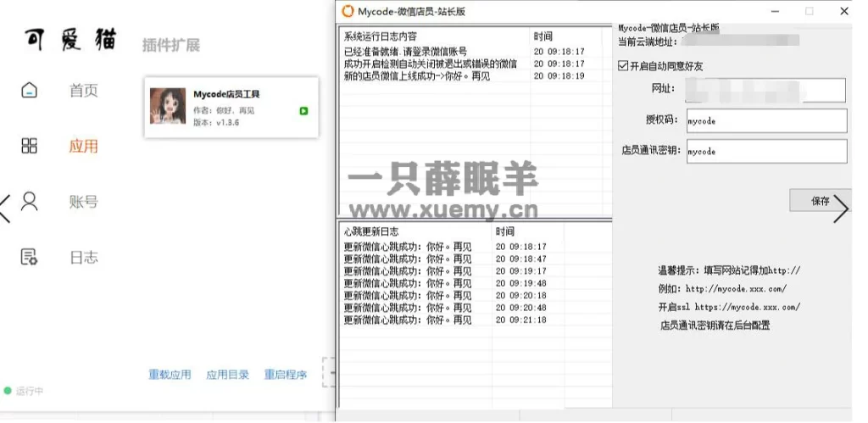Click the Mycode window title icon
The width and height of the screenshot is (868, 423).
click(348, 10)
